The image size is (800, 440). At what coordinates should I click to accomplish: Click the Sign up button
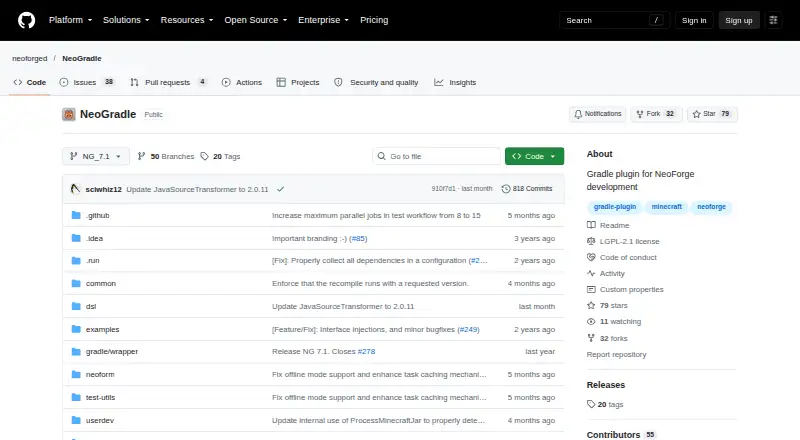point(739,20)
